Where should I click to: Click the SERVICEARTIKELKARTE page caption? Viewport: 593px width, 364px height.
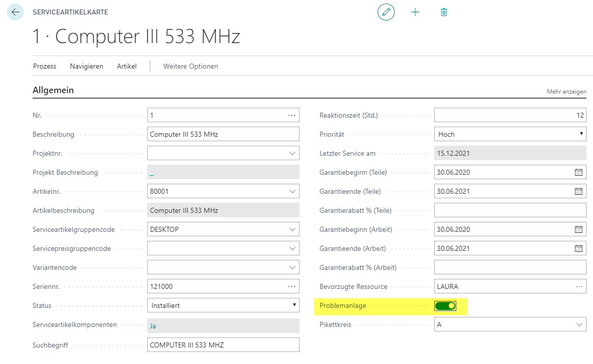click(70, 12)
